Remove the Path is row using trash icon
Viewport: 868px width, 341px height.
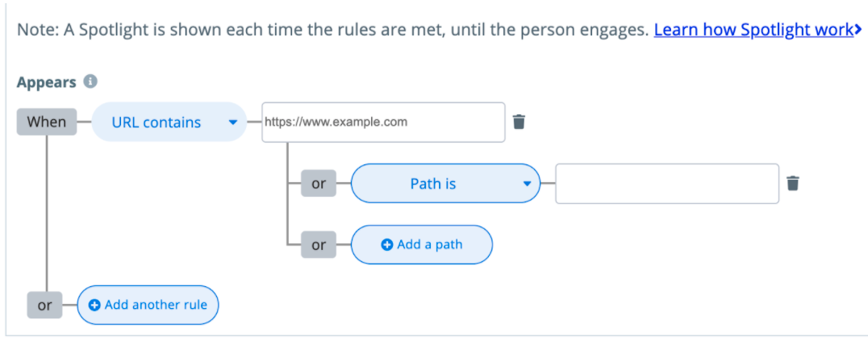793,183
